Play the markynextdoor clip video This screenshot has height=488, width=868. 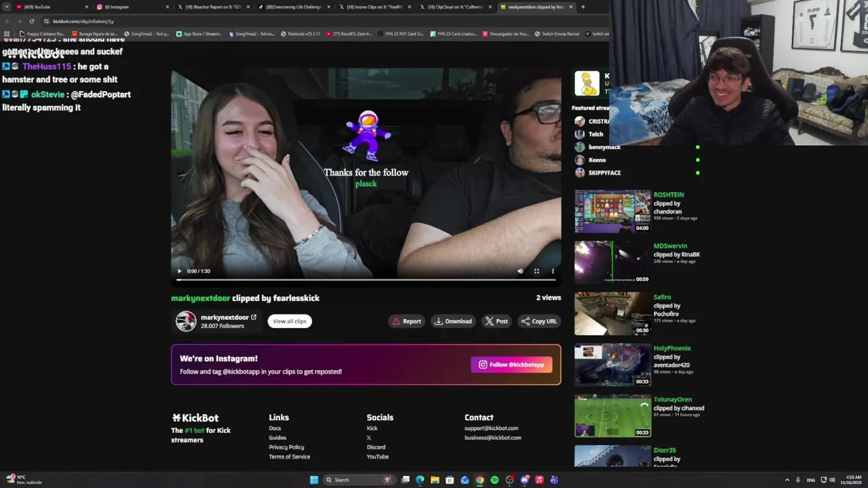tap(180, 271)
